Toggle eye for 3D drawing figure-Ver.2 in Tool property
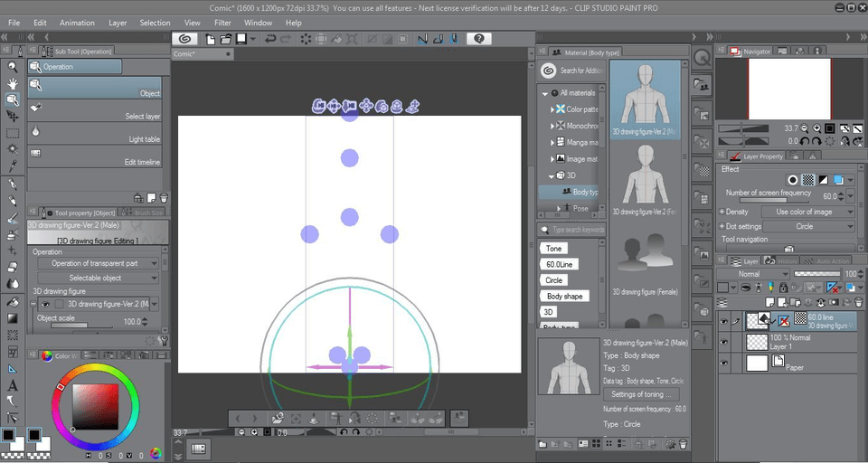Viewport: 868px width, 463px height. pos(45,304)
